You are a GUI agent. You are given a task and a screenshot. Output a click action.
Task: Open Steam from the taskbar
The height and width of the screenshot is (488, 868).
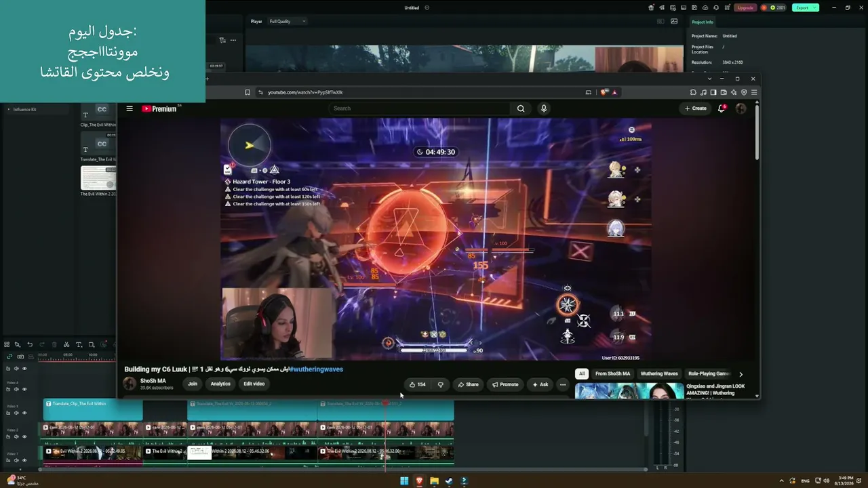449,481
